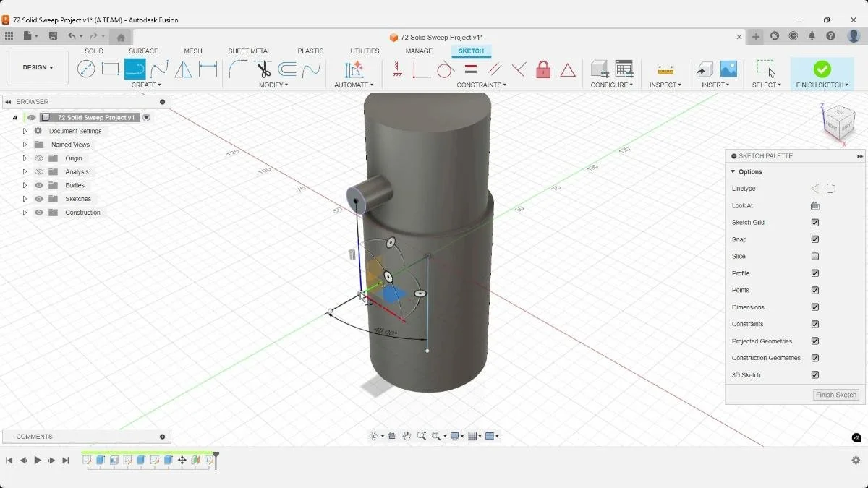Select the Offset tool in Modify
Screen dimensions: 868x488
pyautogui.click(x=287, y=69)
